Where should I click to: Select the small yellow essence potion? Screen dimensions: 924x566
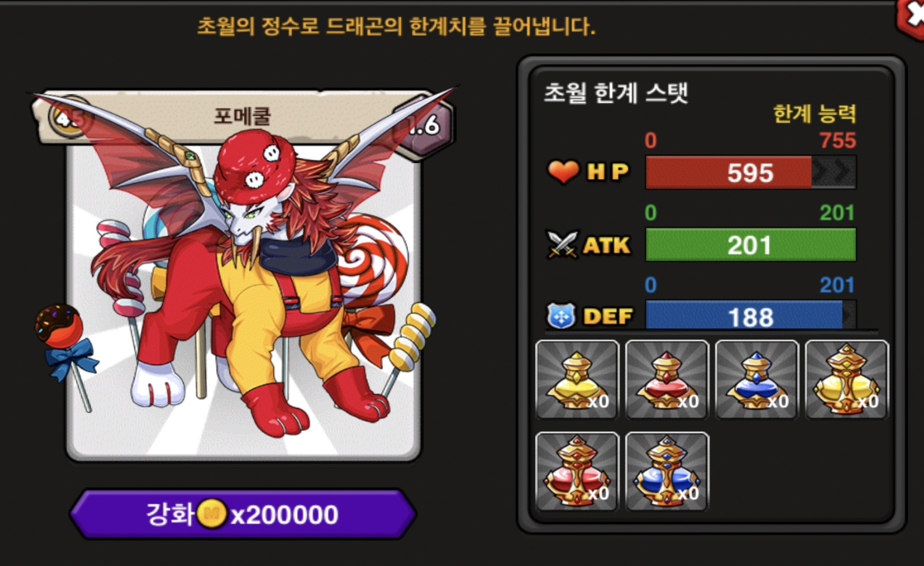[x=577, y=379]
